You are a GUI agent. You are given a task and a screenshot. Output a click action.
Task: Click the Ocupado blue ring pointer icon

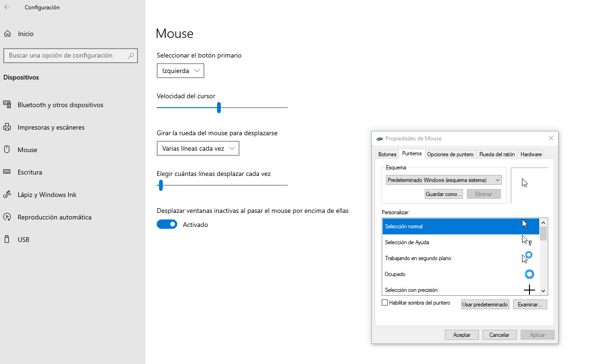coord(529,274)
